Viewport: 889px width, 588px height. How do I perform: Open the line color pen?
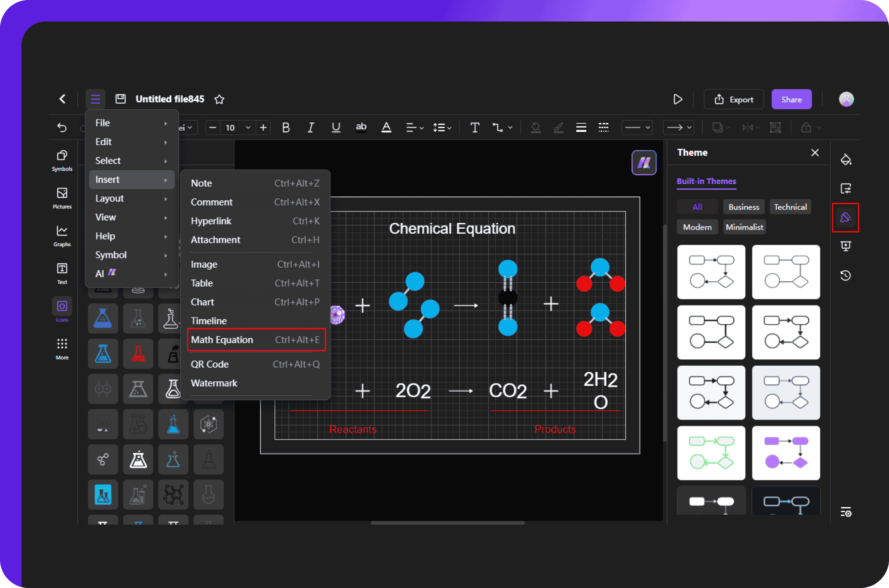click(x=558, y=127)
